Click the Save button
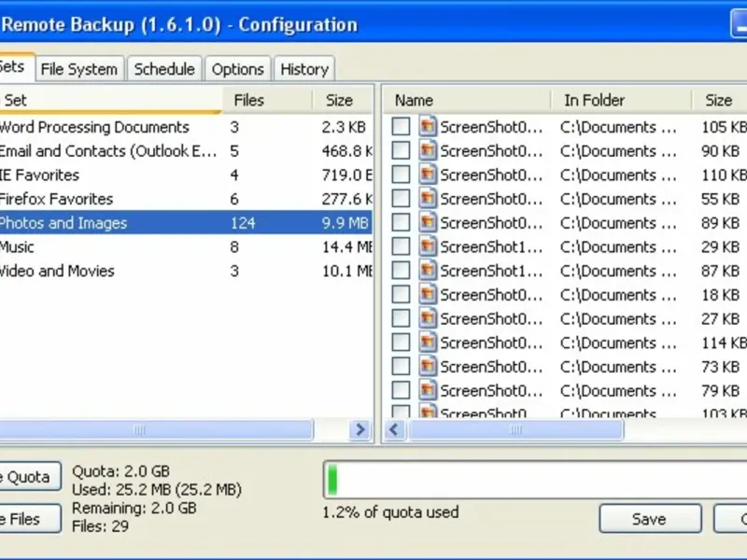The image size is (747, 560). pyautogui.click(x=650, y=518)
